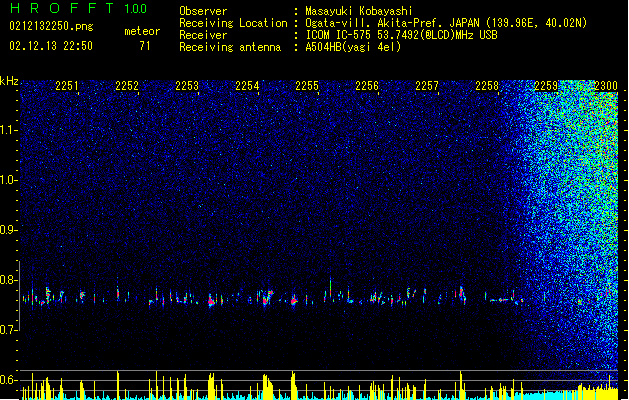Click time marker 2256
The image size is (629, 400).
coord(367,85)
